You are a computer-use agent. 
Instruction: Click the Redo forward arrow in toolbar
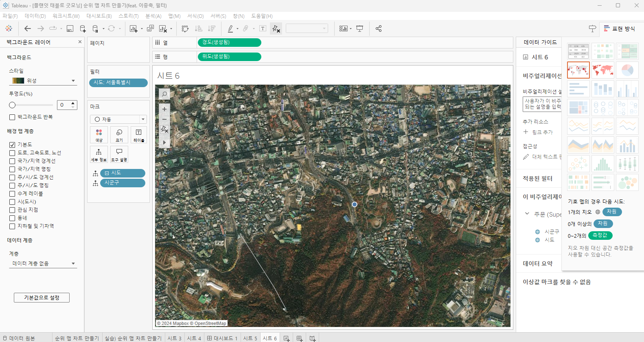pyautogui.click(x=40, y=28)
